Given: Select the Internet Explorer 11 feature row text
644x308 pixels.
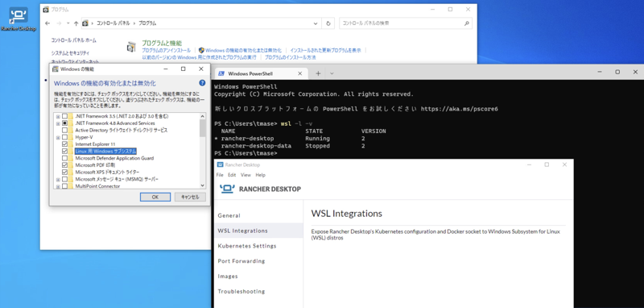Looking at the screenshot, I should coord(95,144).
